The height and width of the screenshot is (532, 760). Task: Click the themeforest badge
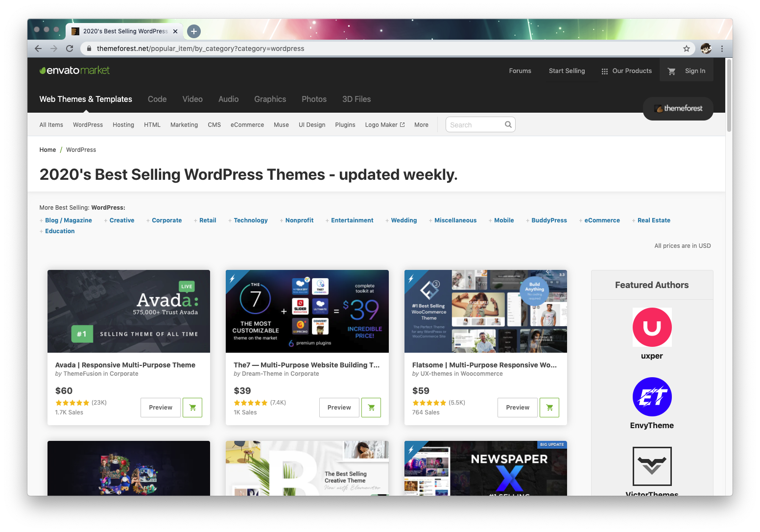(x=678, y=108)
